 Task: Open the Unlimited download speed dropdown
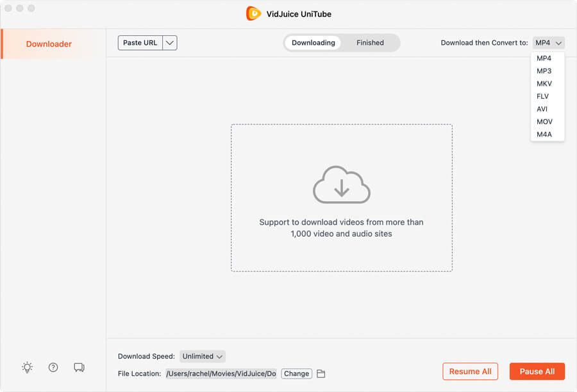click(203, 356)
